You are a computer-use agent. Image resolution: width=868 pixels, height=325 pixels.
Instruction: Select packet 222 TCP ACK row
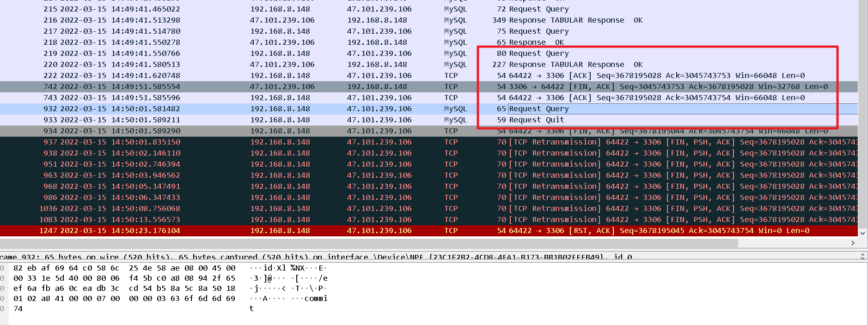(x=277, y=76)
